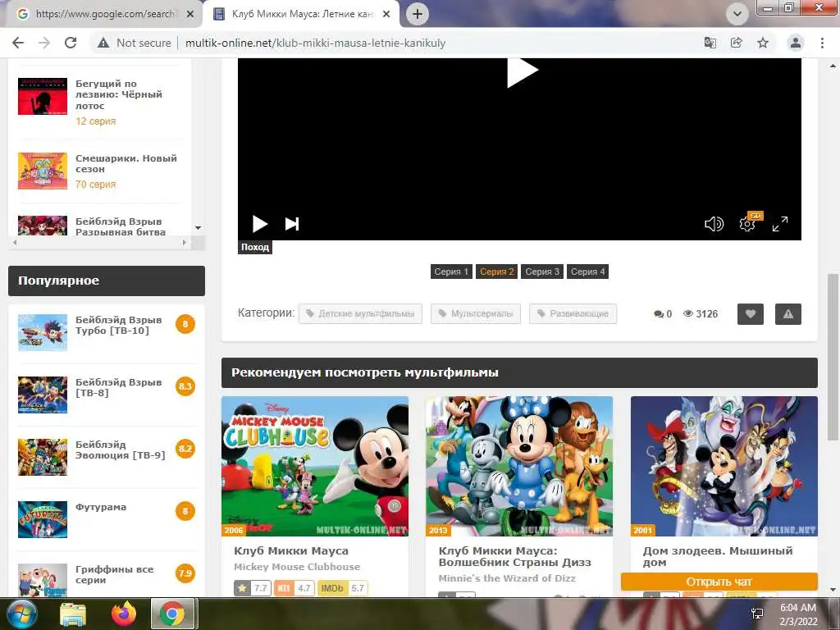Open Футурама in popular list
Viewport: 840px width, 630px height.
point(101,507)
